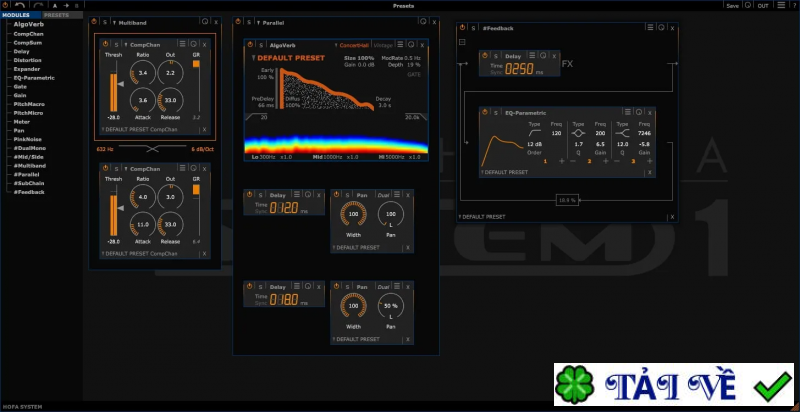Viewport: 800px width, 412px height.
Task: Select PinkNoise in the modules list
Action: coord(28,139)
